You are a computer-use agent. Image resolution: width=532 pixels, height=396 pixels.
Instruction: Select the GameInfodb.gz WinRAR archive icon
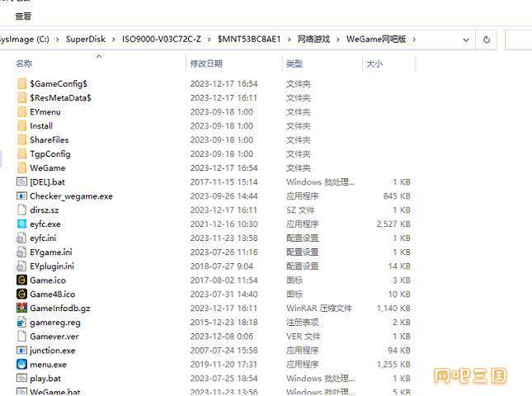(21, 308)
